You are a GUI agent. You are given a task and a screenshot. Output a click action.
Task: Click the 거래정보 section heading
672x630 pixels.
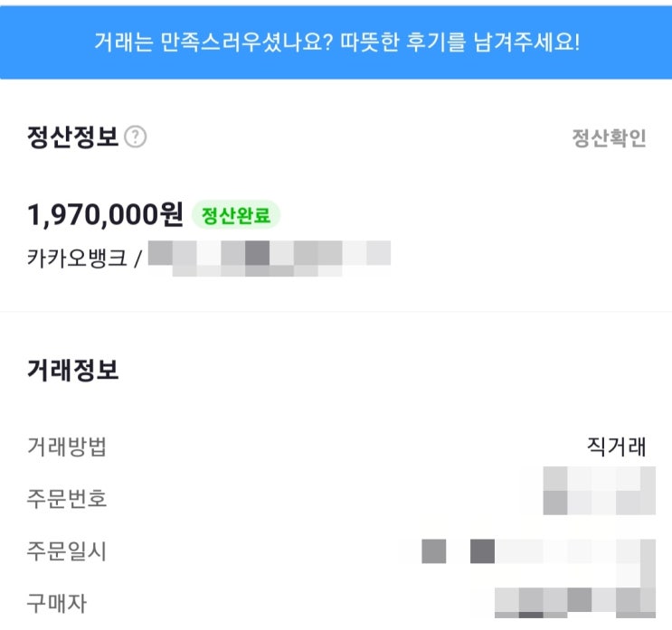(73, 370)
